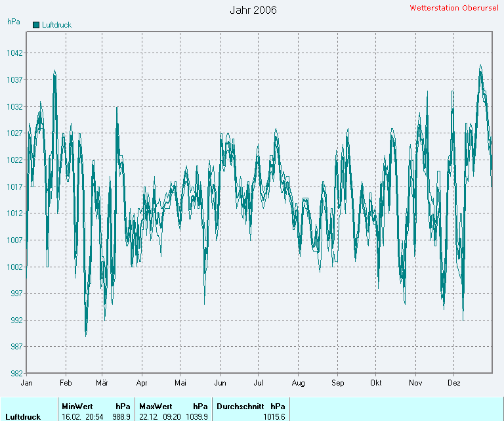Viewport: 504px width, 421px height.
Task: Click the 'Nov' month label
Action: click(415, 383)
